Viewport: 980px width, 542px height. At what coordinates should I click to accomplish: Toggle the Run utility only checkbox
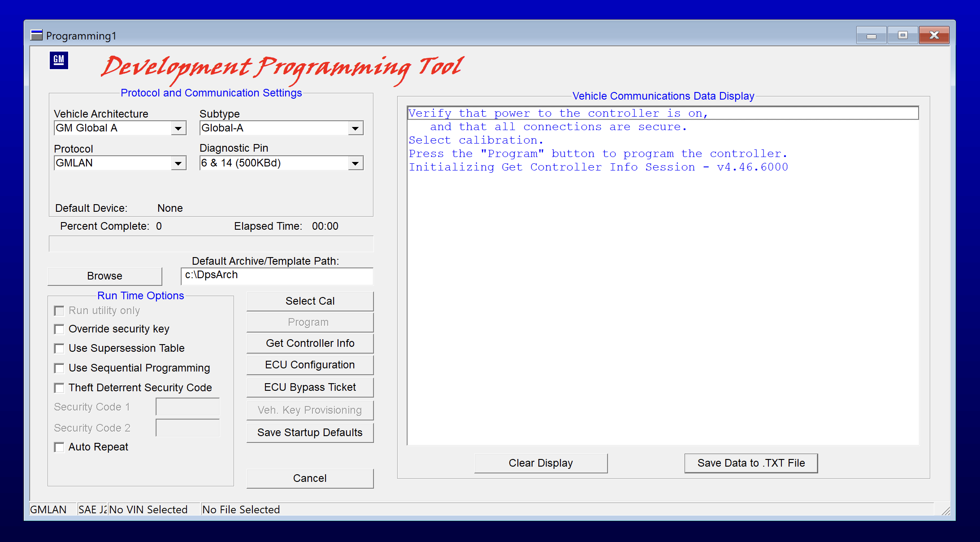point(59,310)
